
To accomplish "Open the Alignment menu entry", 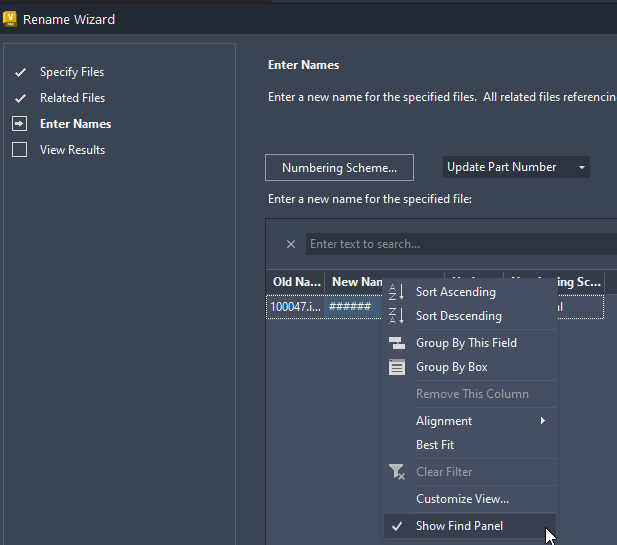I will click(x=470, y=421).
